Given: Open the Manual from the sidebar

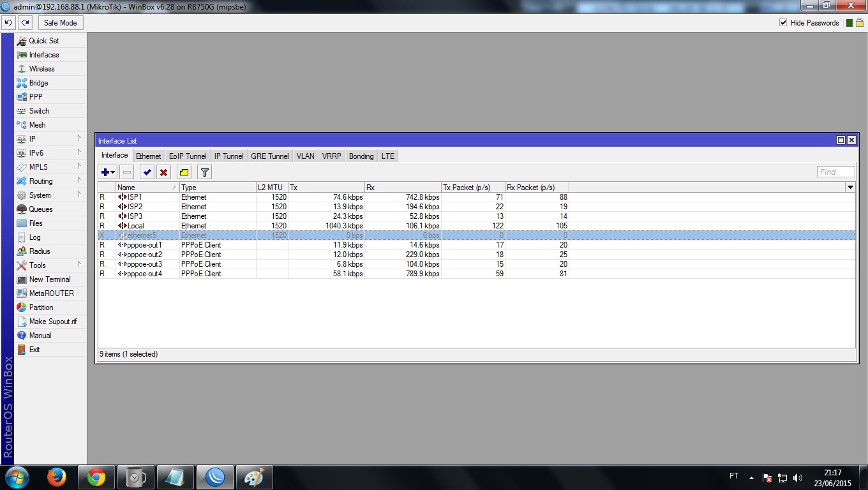Looking at the screenshot, I should pyautogui.click(x=50, y=336).
